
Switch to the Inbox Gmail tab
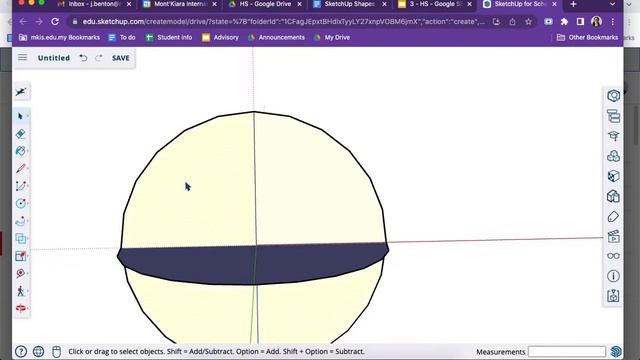93,4
